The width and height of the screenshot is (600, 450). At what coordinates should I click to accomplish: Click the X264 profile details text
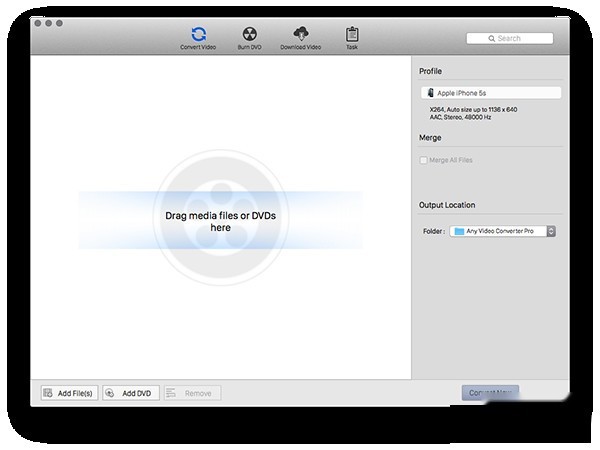[x=473, y=109]
